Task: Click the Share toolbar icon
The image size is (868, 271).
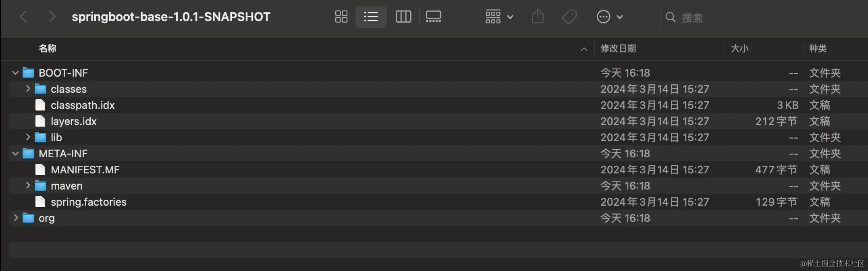Action: tap(538, 17)
